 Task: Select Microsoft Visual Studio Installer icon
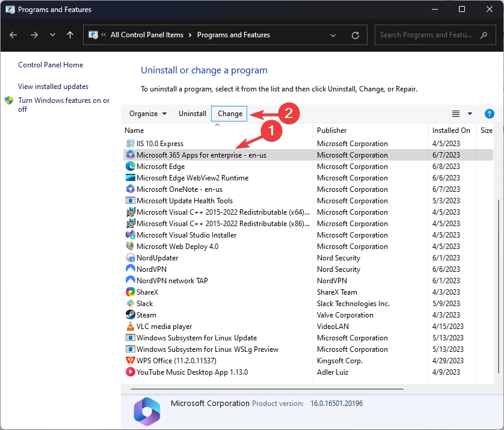(x=130, y=235)
